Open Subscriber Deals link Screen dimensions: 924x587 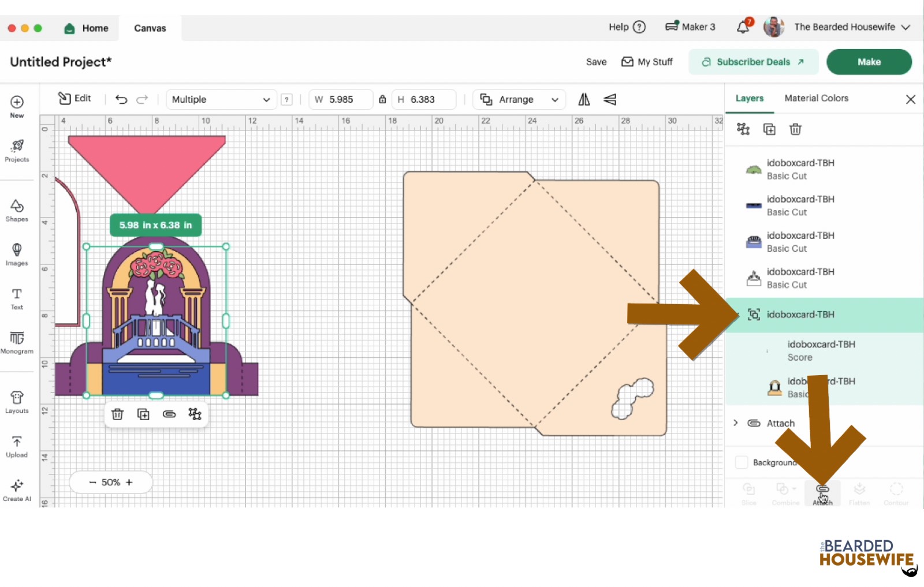(x=753, y=62)
